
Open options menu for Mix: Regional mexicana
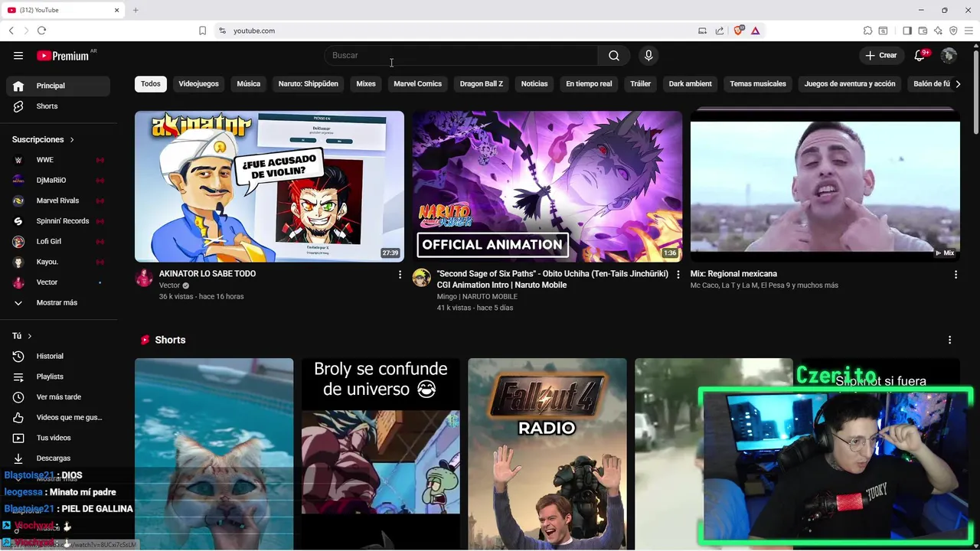click(955, 274)
